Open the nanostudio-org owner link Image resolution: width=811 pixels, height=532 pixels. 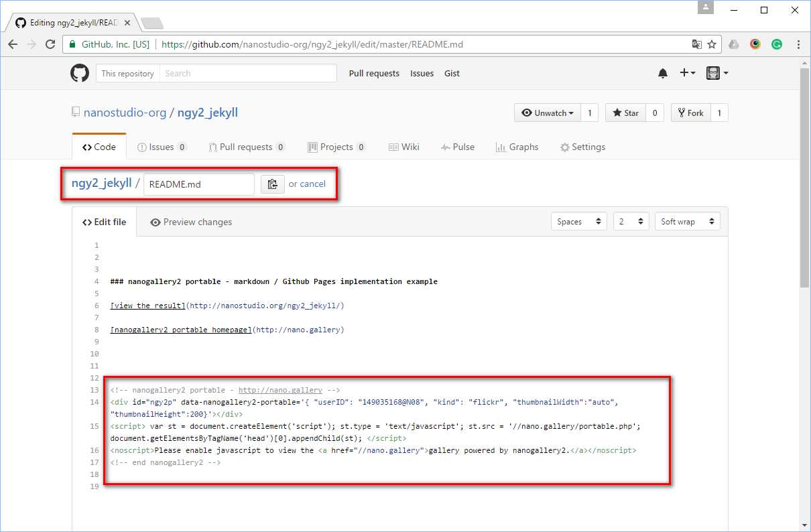click(x=125, y=113)
